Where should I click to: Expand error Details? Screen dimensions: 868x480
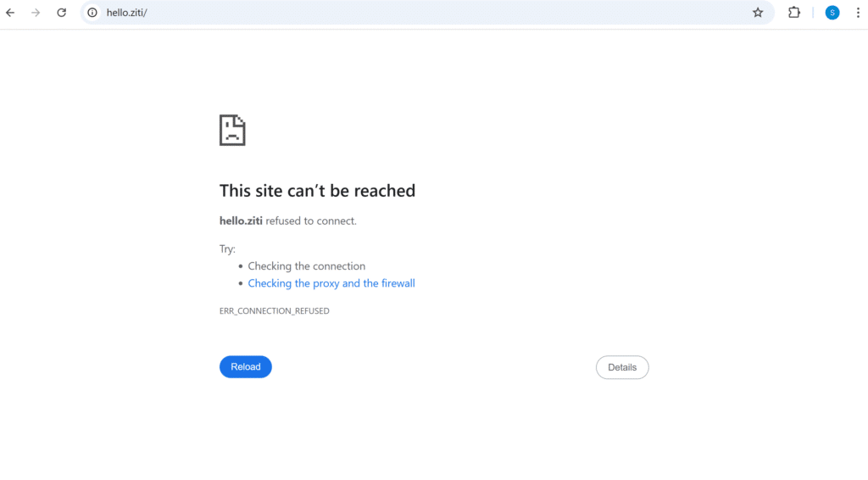click(x=622, y=367)
